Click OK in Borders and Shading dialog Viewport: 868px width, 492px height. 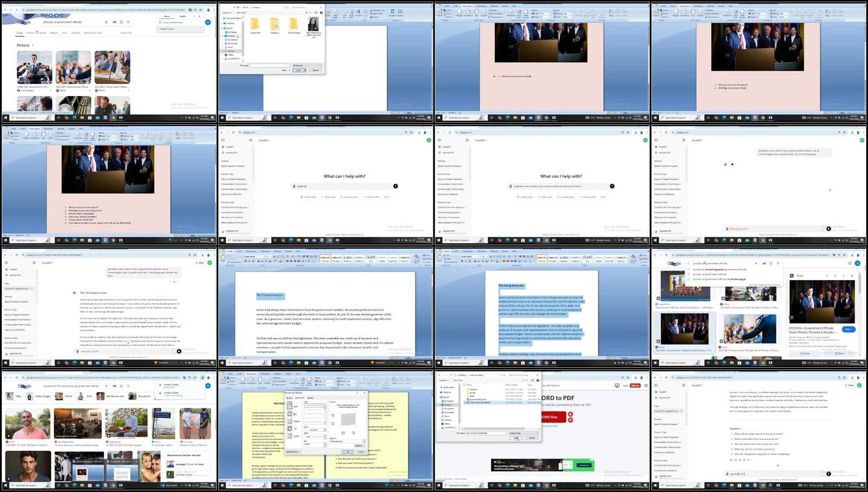pos(348,452)
